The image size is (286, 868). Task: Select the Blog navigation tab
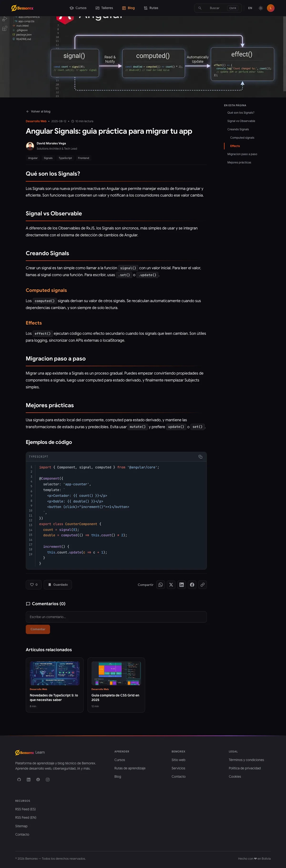pyautogui.click(x=128, y=8)
